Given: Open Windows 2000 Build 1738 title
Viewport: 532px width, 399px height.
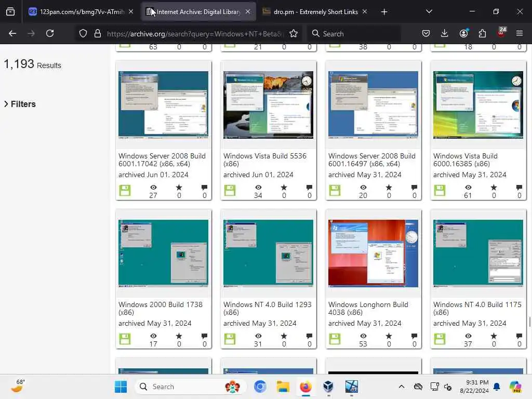Looking at the screenshot, I should click(161, 309).
